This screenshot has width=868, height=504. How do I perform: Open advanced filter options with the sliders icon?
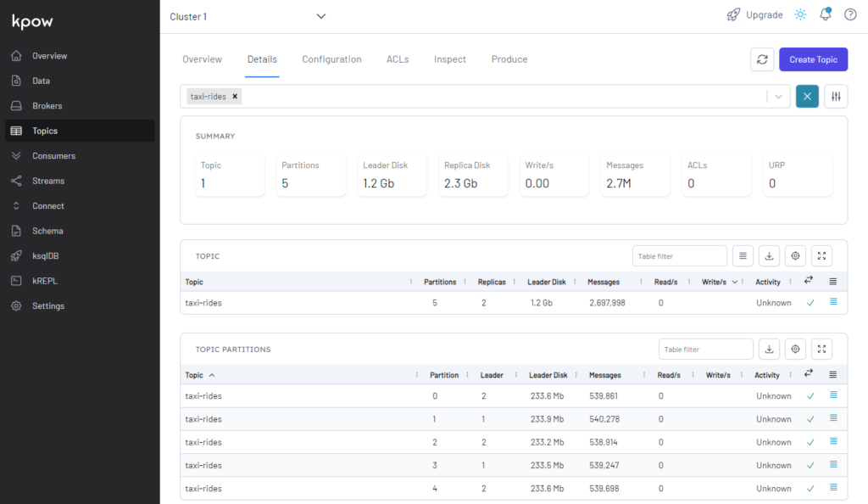[x=836, y=96]
